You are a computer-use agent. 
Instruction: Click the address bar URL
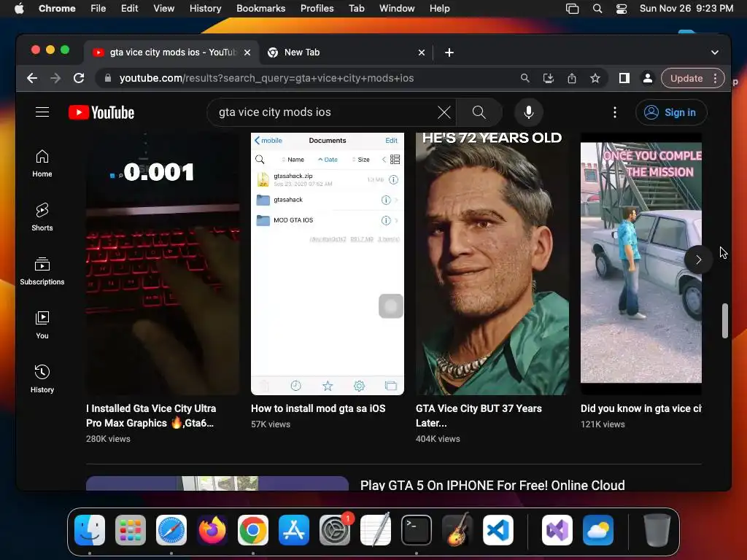pos(266,78)
